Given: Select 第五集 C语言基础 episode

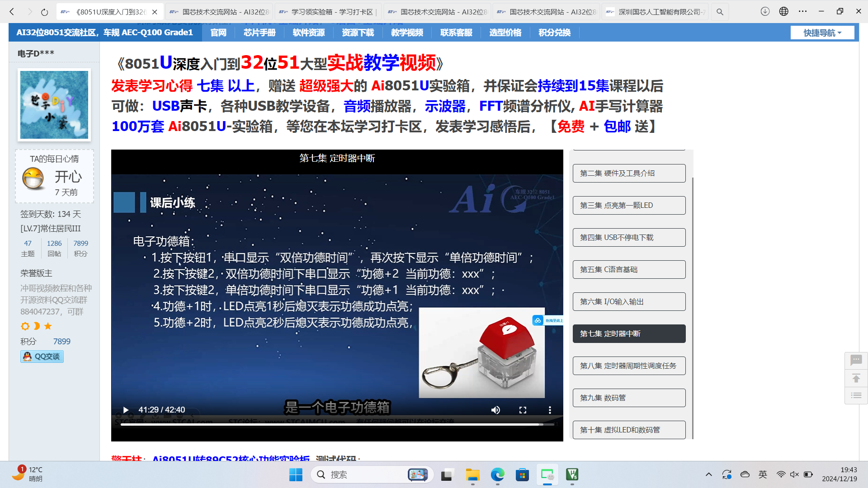Looking at the screenshot, I should tap(629, 269).
